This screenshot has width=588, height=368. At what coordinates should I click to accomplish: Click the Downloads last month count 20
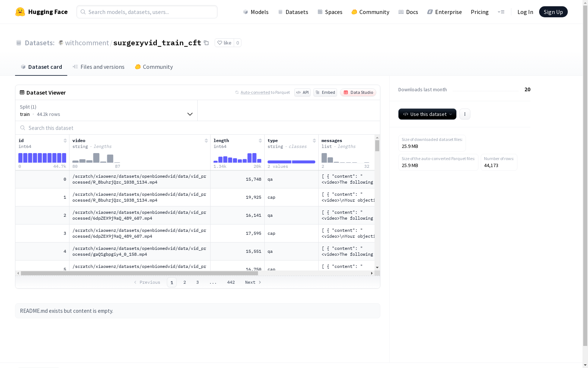pos(527,89)
